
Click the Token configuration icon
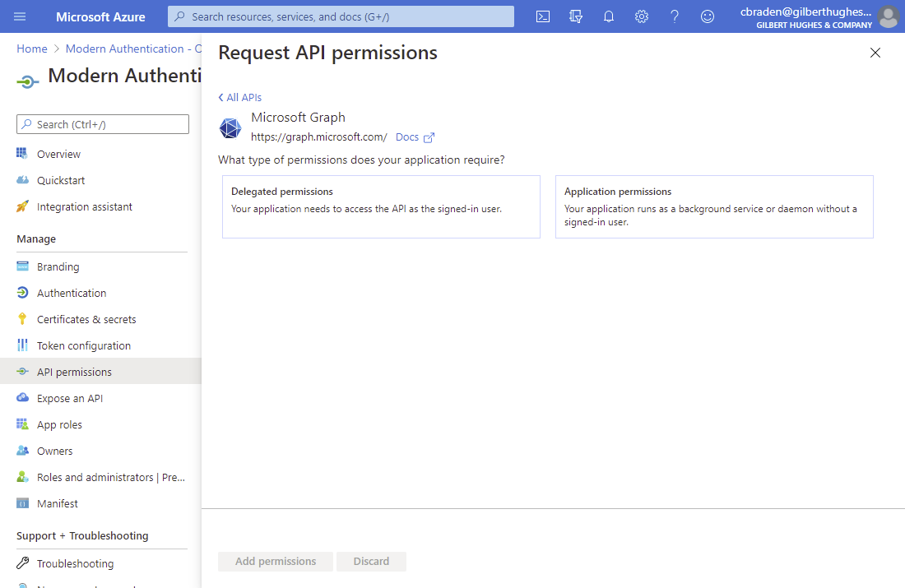[22, 345]
